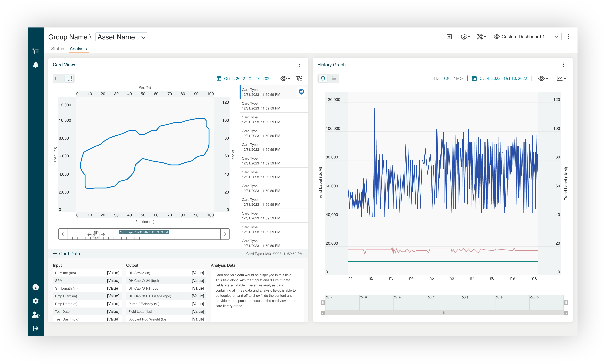This screenshot has width=605, height=364.
Task: Open the tools wrench dropdown icon
Action: click(481, 37)
